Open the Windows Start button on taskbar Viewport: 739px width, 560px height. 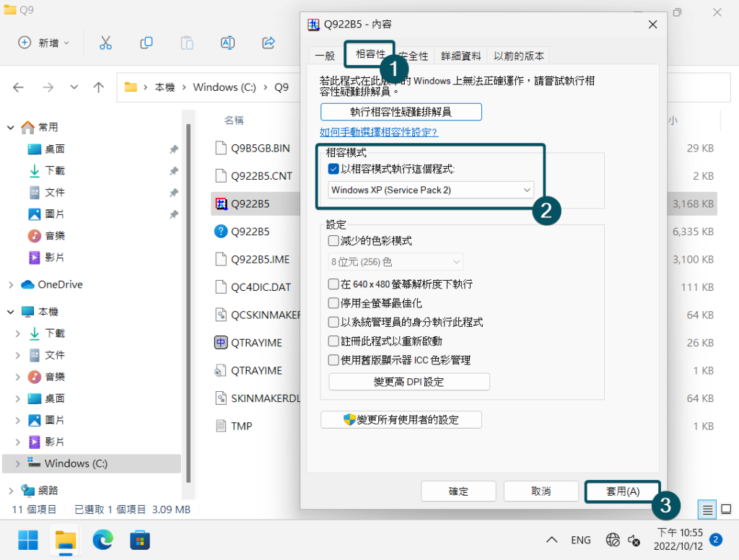[28, 541]
